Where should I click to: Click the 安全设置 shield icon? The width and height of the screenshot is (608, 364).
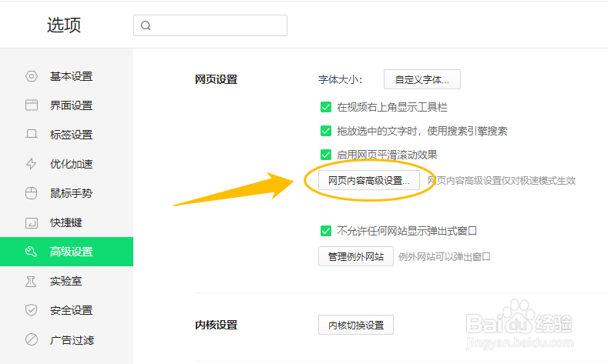tap(32, 310)
